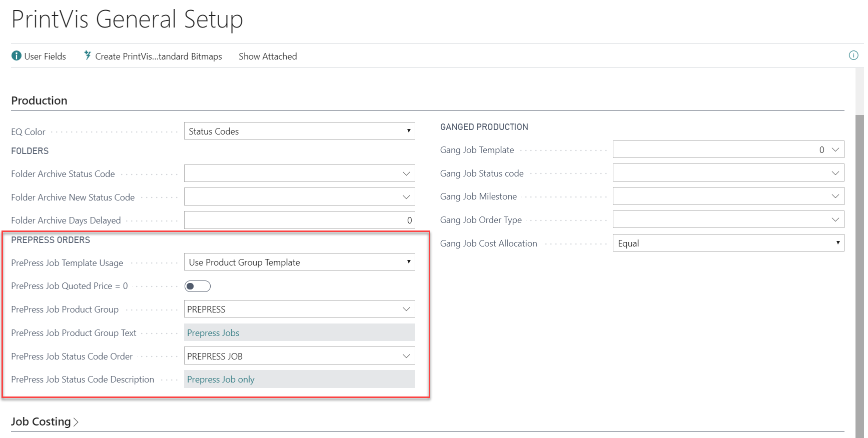Click the Folder Archive Days Delayed field
The image size is (868, 438).
point(299,220)
